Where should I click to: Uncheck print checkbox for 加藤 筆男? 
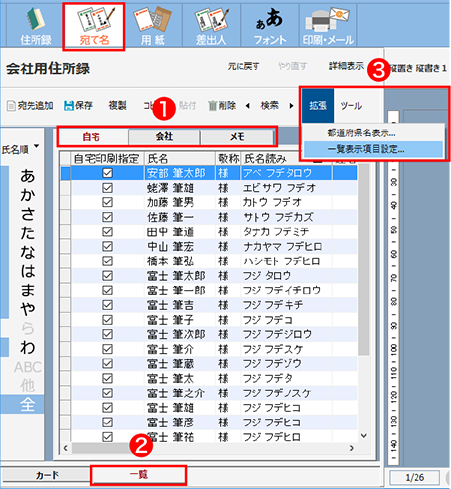(x=107, y=202)
